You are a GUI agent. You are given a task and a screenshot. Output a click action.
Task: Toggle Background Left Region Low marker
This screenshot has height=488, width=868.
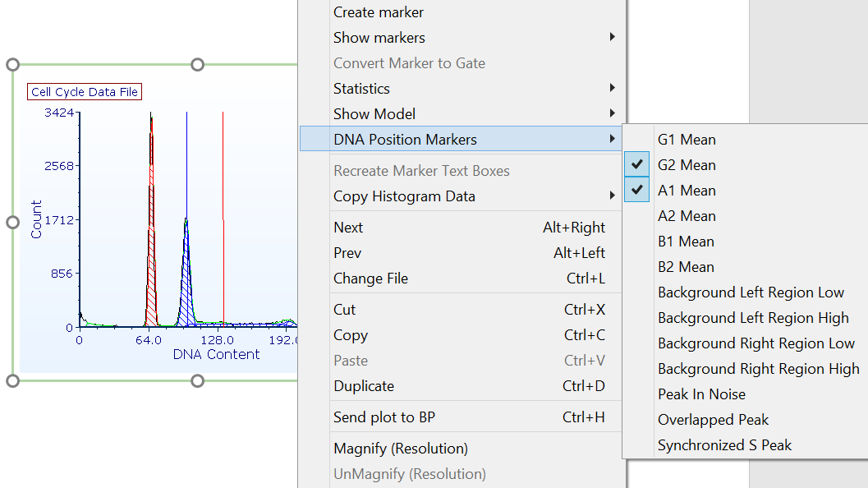(751, 292)
